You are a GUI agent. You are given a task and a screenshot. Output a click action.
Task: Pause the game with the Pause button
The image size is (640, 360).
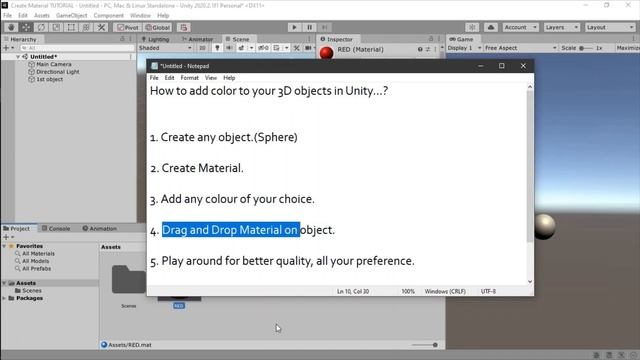pyautogui.click(x=309, y=27)
